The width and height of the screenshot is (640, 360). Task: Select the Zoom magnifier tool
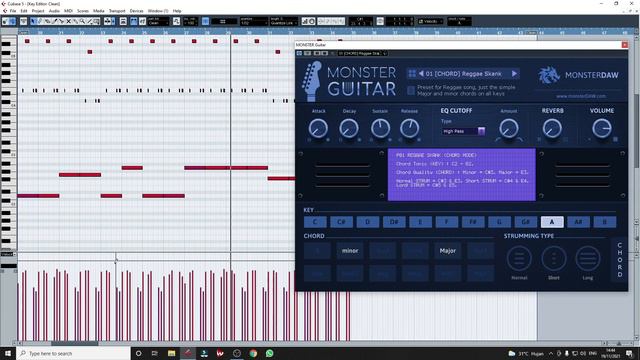point(82,21)
